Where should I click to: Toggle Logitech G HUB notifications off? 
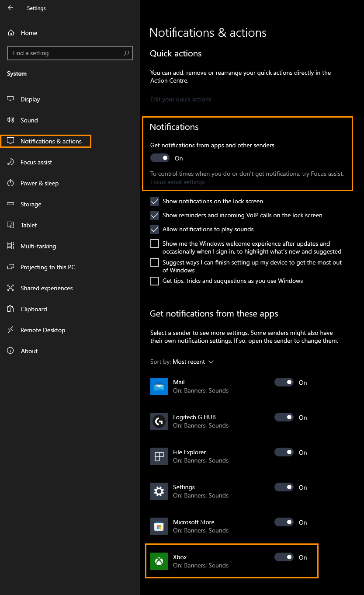[284, 417]
